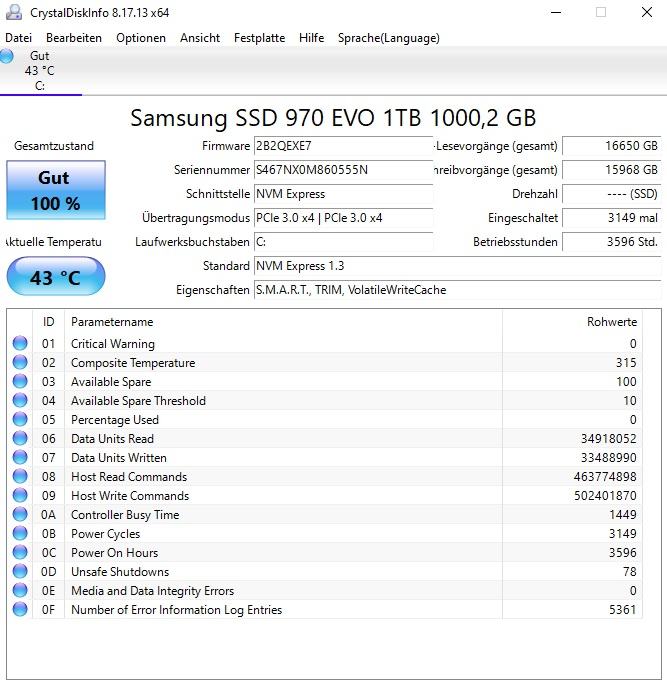The image size is (667, 686).
Task: Click raw value 78 for Unsafe Shutdowns
Action: [630, 572]
